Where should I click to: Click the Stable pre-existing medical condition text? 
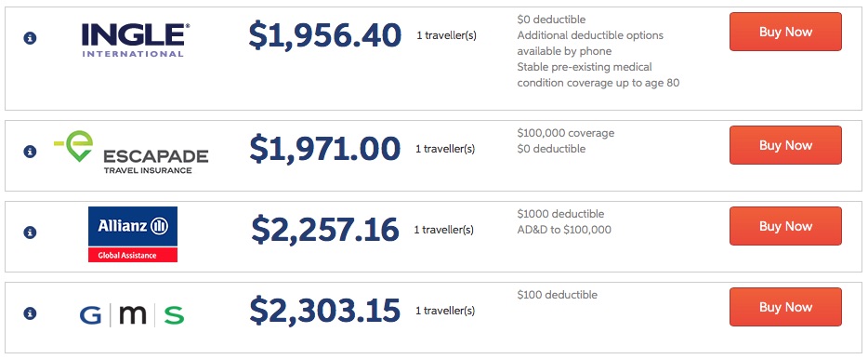[598, 74]
